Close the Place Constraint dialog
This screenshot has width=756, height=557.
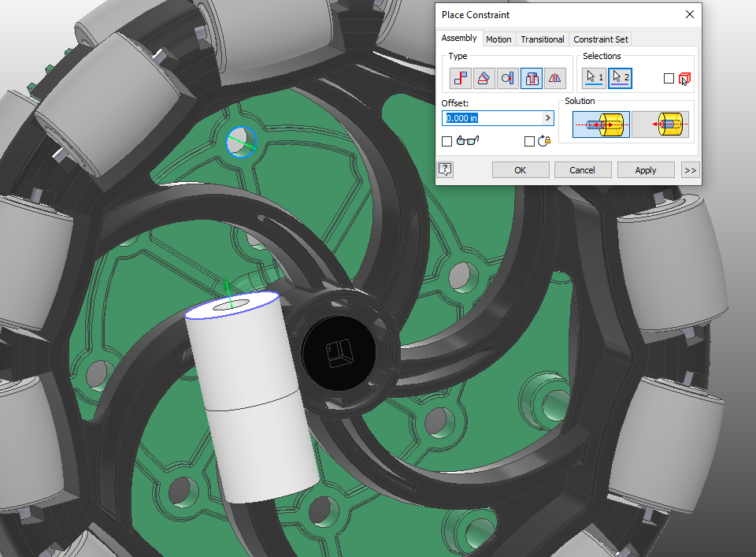click(690, 14)
